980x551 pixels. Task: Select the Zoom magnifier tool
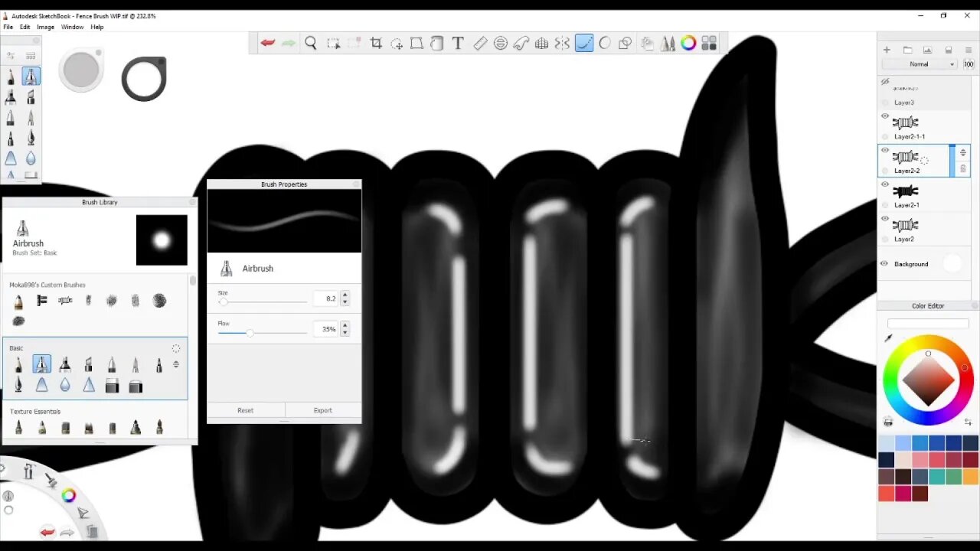(311, 44)
